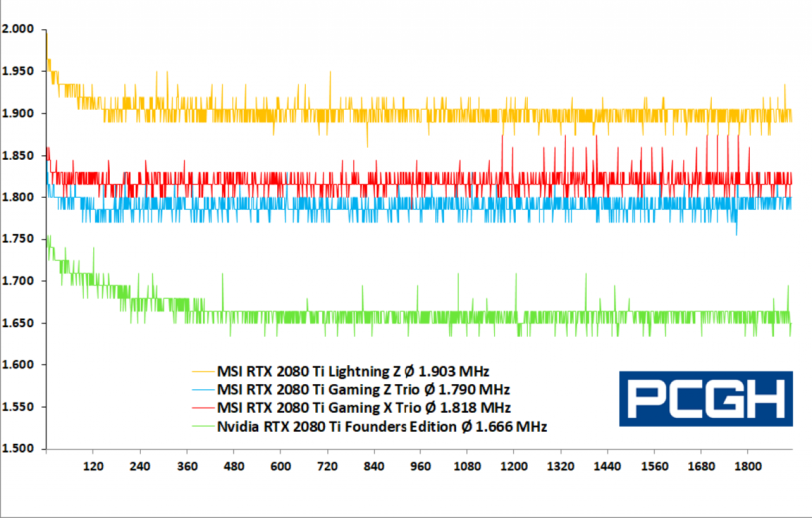Click the 1080 x-axis label
This screenshot has height=518, width=812.
(x=467, y=466)
